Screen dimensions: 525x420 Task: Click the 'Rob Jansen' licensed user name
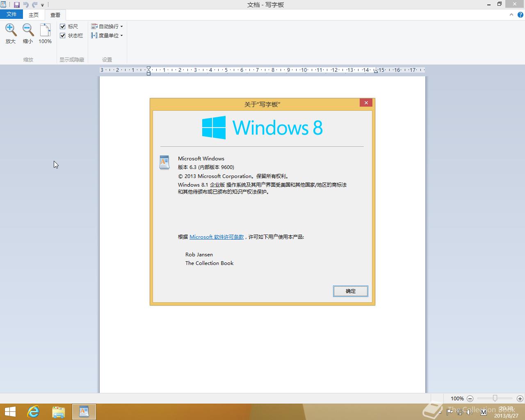pos(199,254)
